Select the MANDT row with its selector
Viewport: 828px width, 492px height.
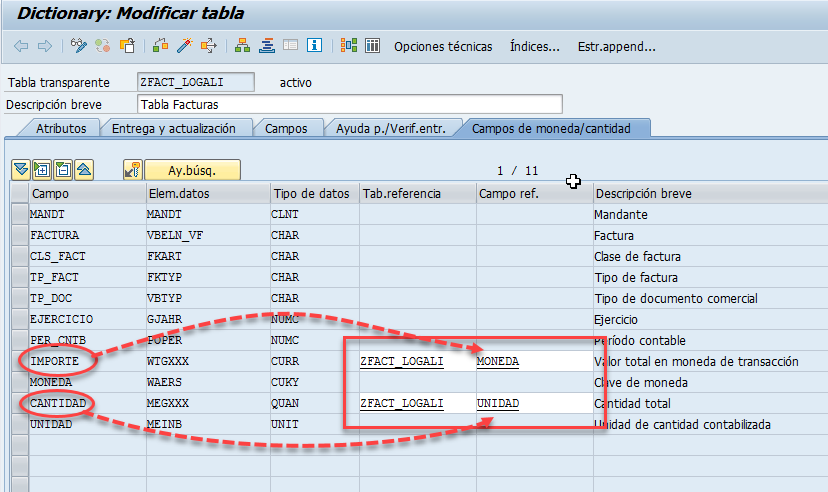point(20,214)
